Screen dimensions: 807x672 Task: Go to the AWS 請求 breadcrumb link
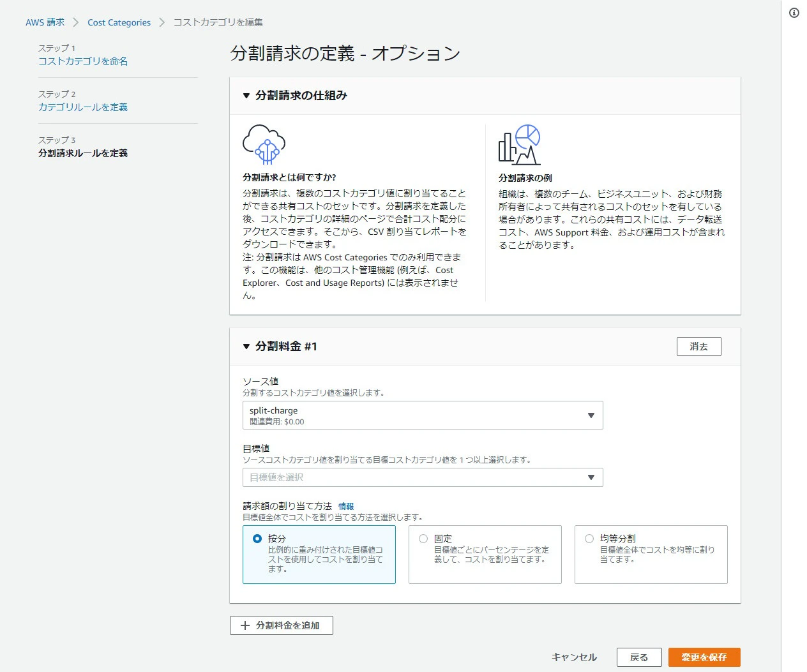[45, 22]
